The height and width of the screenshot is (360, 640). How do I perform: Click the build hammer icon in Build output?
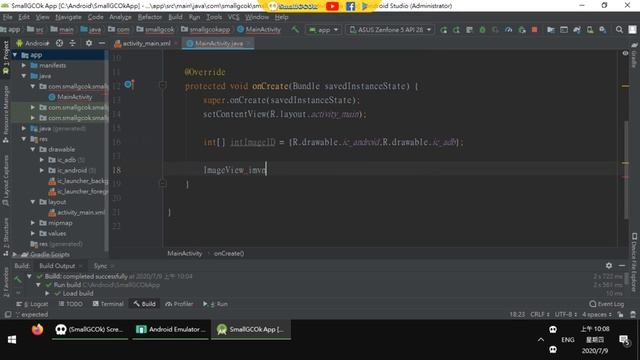tap(18, 280)
